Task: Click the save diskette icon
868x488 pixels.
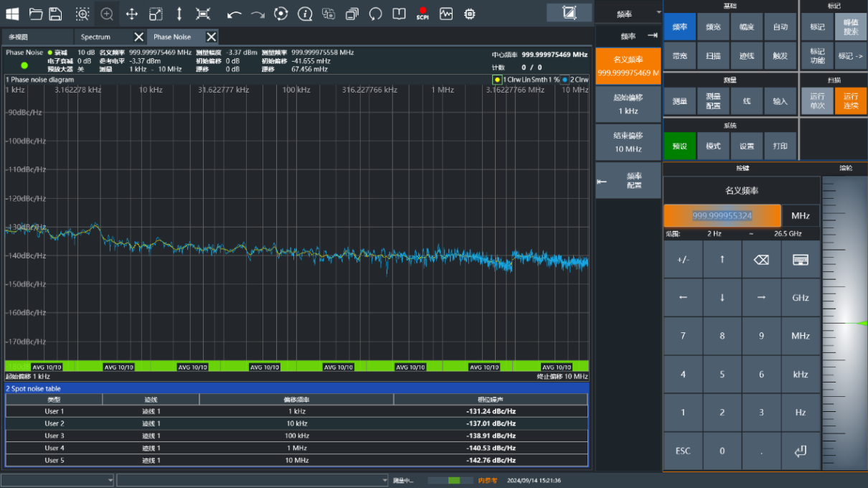Action: 55,14
